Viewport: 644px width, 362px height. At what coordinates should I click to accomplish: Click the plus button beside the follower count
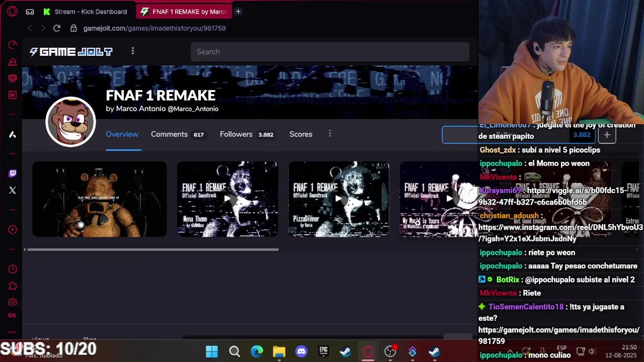tap(607, 135)
